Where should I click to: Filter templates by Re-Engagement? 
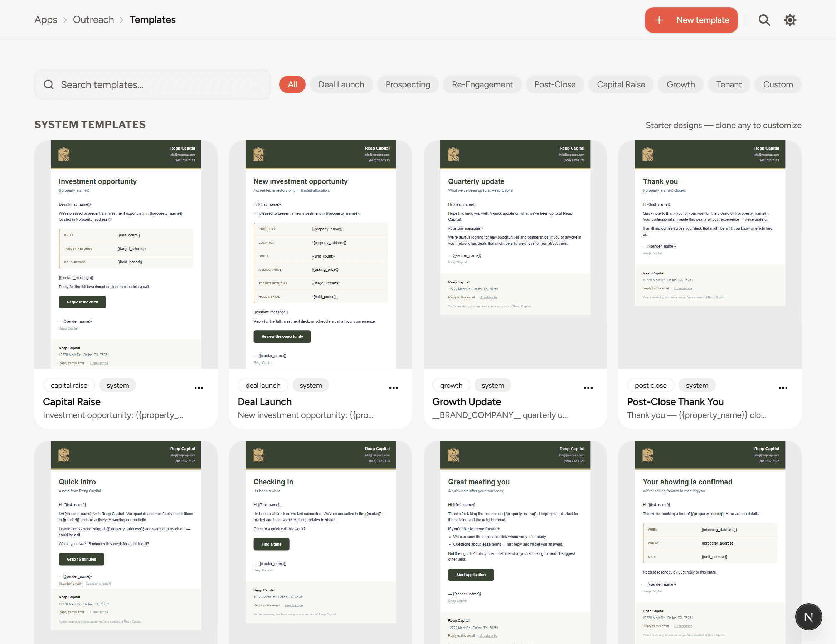pos(482,84)
